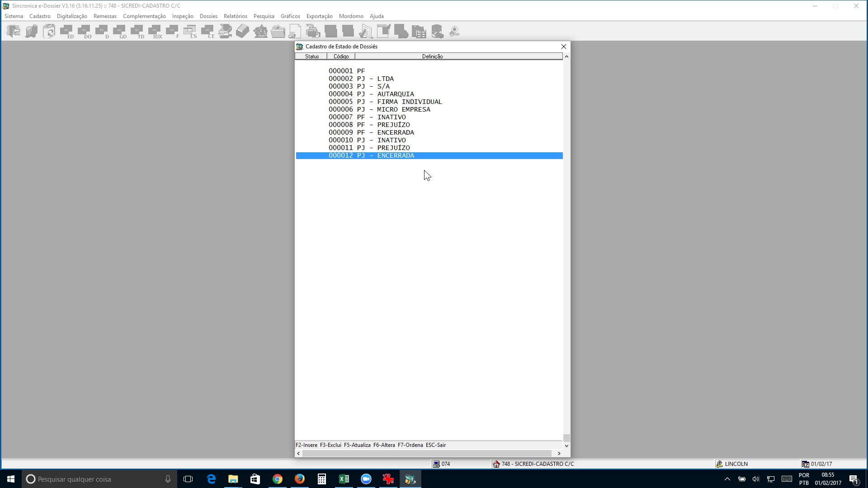The width and height of the screenshot is (868, 488).
Task: Click the IDX toolbar icon
Action: 155,32
